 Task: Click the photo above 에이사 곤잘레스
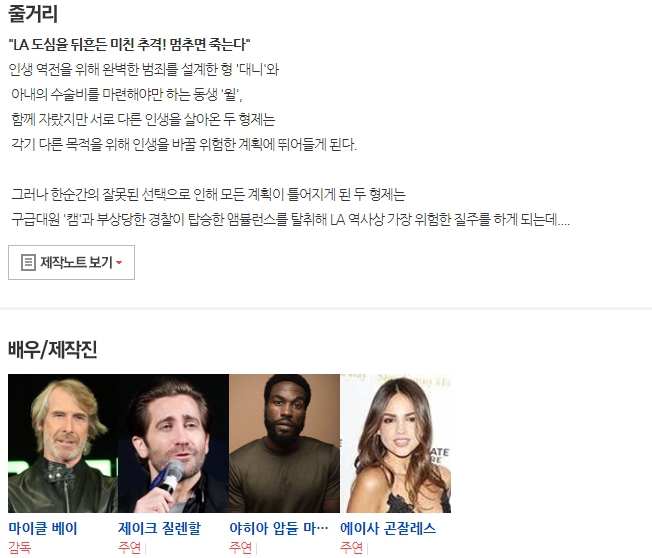click(395, 443)
